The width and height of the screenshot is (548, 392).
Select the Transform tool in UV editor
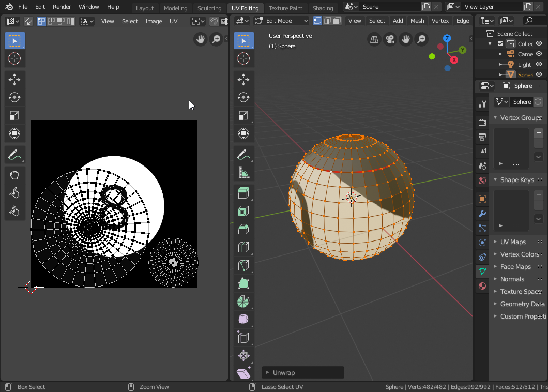14,133
